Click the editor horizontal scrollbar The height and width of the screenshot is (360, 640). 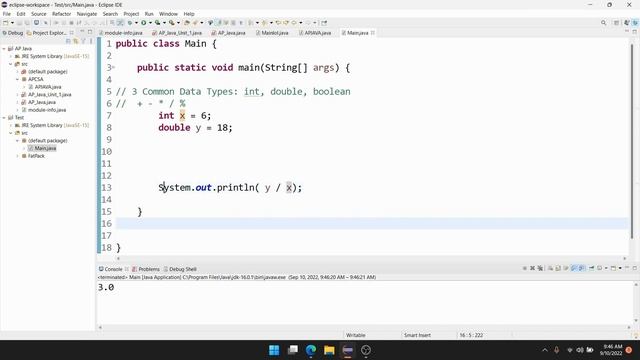(x=371, y=258)
